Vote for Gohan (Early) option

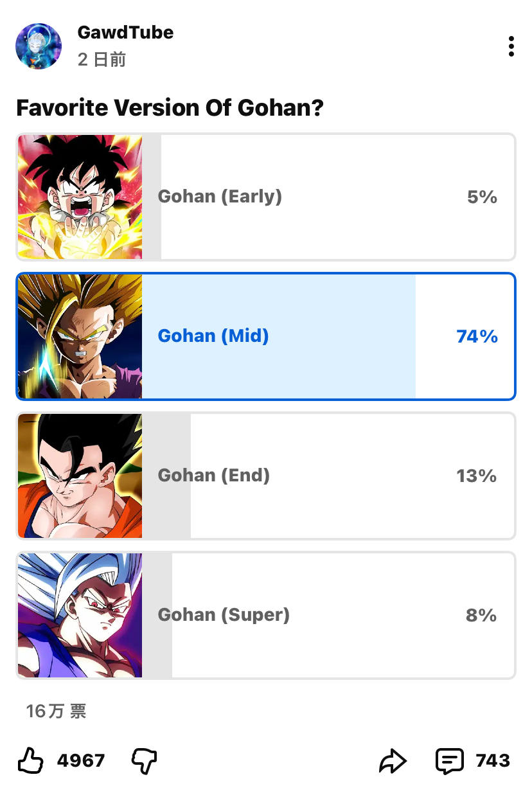266,197
